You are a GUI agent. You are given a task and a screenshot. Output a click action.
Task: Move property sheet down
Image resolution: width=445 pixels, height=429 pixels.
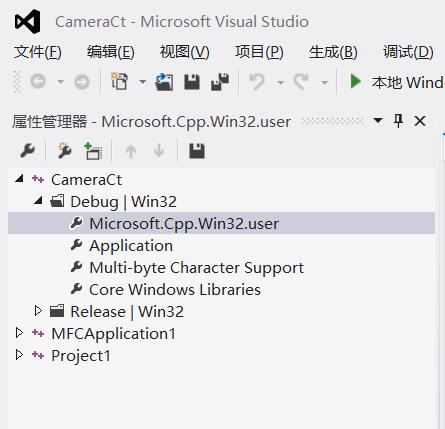(159, 151)
